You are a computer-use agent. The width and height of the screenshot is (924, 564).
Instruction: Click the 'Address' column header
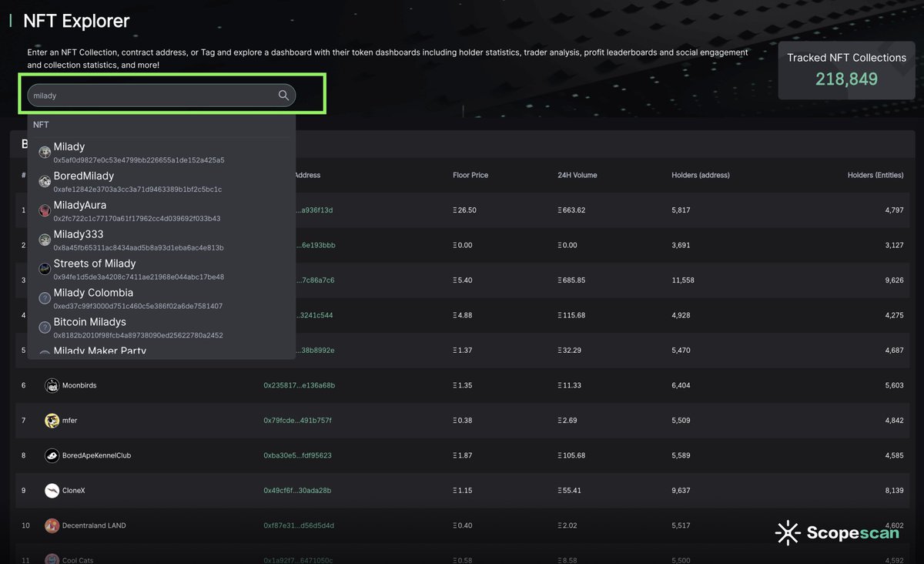[308, 175]
